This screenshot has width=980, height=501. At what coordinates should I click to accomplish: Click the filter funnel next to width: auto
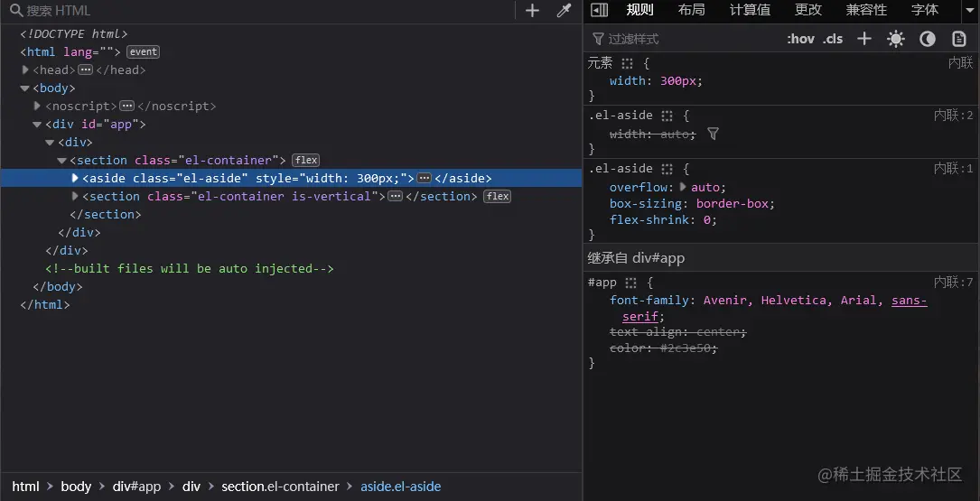tap(713, 134)
